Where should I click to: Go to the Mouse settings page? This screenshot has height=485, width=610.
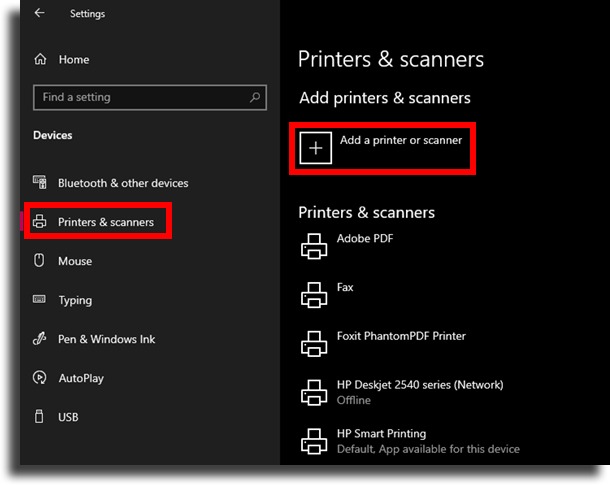(x=75, y=261)
